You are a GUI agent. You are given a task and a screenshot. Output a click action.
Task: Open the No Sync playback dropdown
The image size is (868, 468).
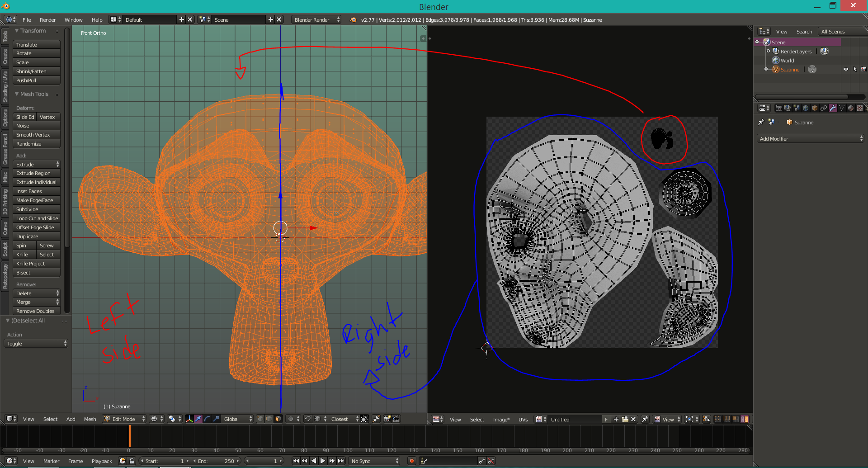click(375, 461)
